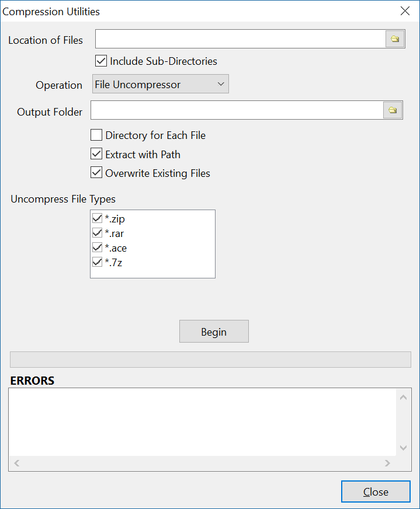Image resolution: width=420 pixels, height=509 pixels.
Task: Close the Compression Utilities window
Action: pyautogui.click(x=405, y=11)
